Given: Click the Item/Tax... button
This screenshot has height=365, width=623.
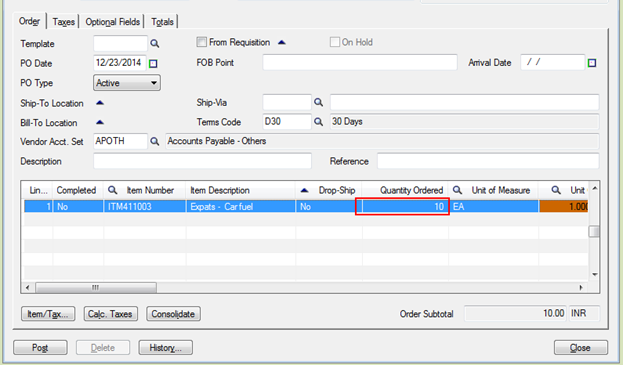Looking at the screenshot, I should [48, 314].
